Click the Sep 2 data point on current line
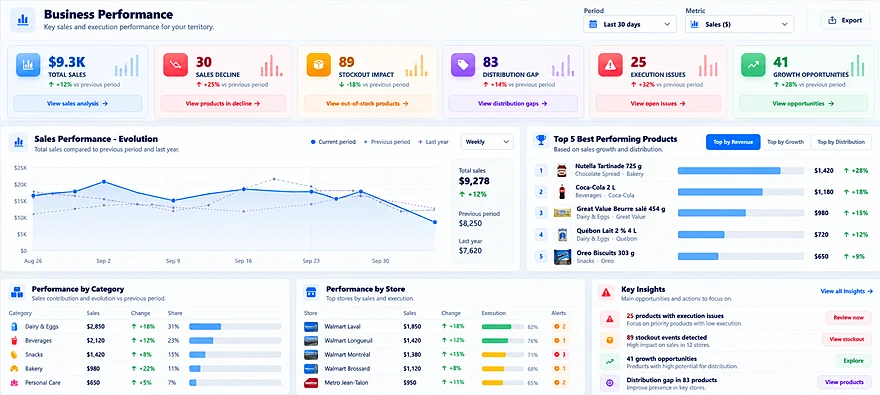The width and height of the screenshot is (880, 395). pyautogui.click(x=104, y=182)
